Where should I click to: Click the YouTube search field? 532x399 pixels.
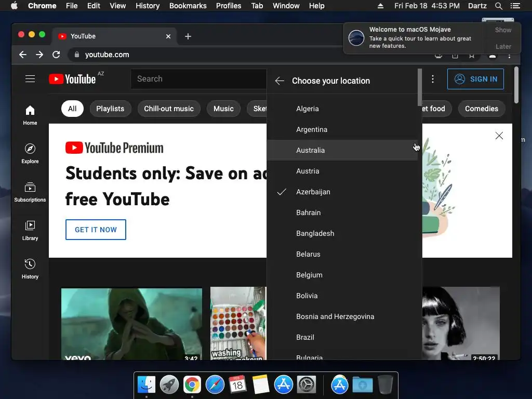pyautogui.click(x=198, y=79)
